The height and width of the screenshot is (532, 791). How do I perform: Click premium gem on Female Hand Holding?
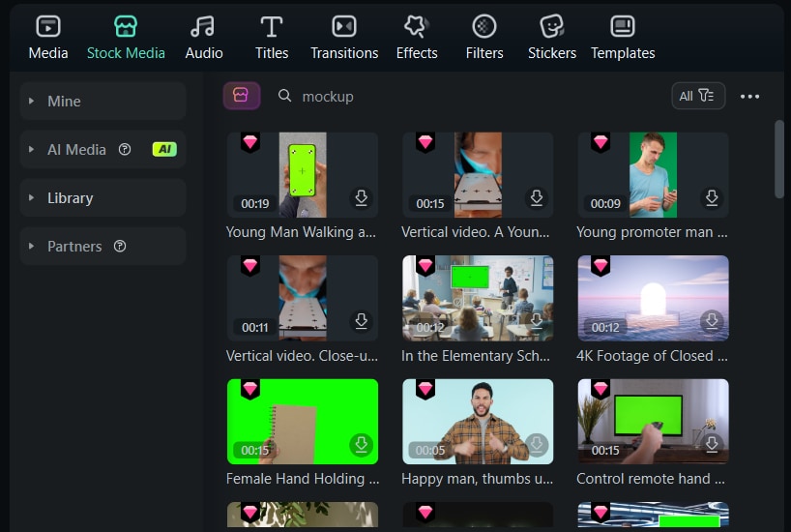coord(250,389)
